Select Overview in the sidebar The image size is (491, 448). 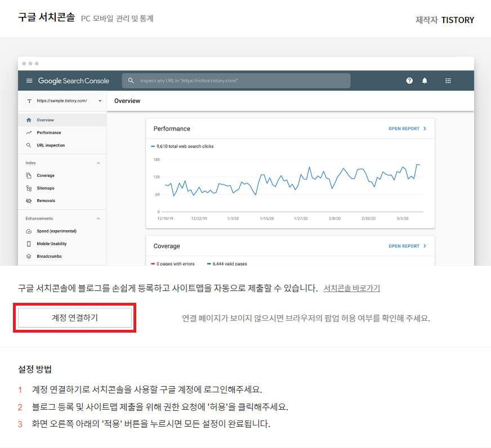[x=62, y=120]
